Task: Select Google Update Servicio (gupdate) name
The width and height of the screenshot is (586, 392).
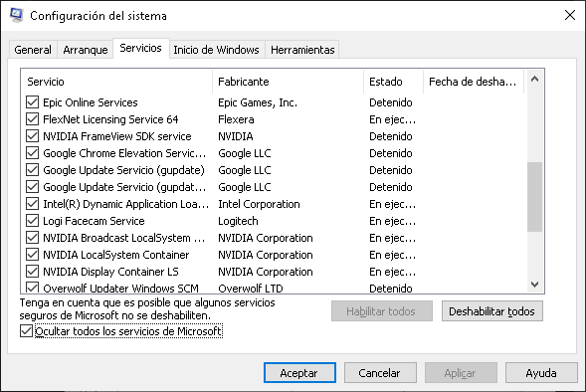Action: (123, 170)
